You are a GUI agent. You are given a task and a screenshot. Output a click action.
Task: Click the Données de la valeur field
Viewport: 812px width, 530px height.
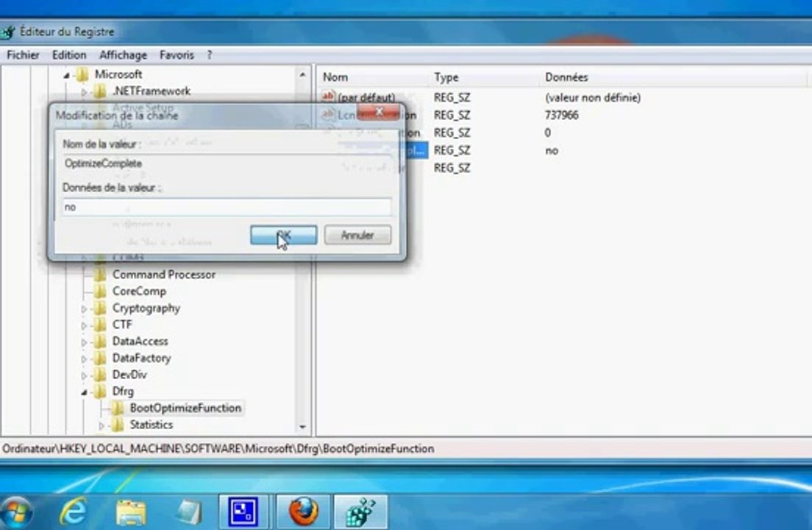point(227,207)
